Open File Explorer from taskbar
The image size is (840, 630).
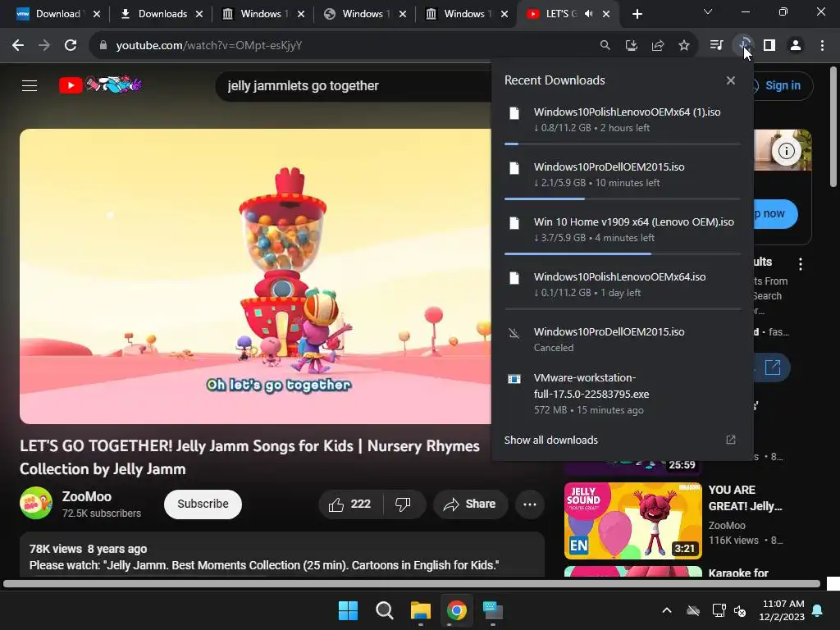point(421,610)
